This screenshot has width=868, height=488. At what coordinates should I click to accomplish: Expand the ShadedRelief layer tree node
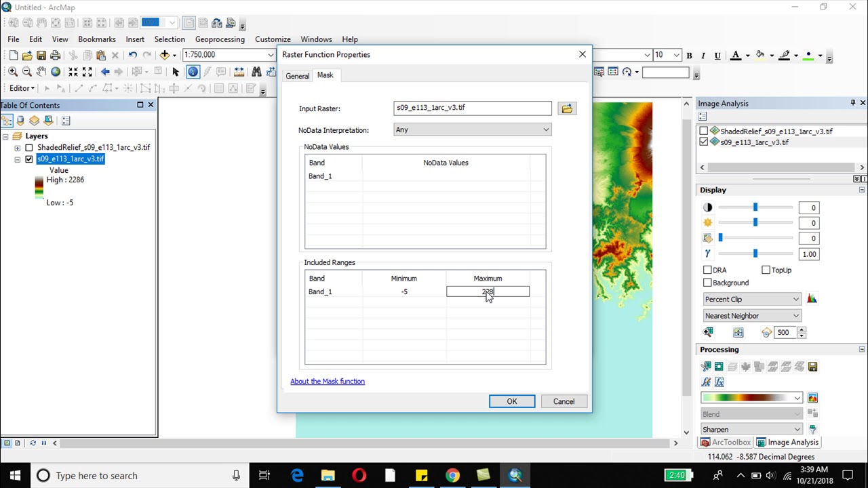click(x=17, y=147)
